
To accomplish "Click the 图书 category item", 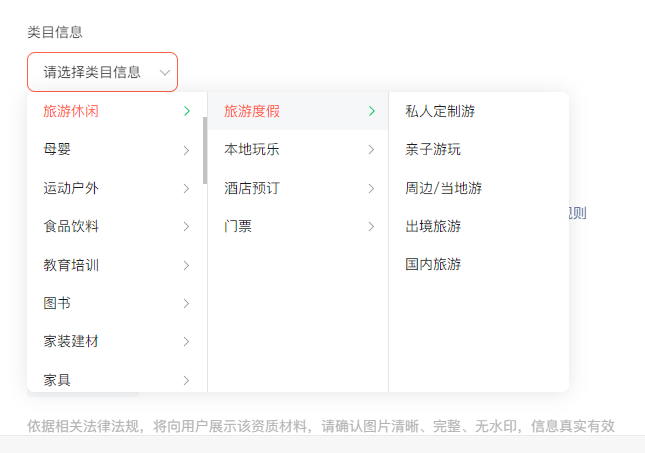I will coord(57,303).
